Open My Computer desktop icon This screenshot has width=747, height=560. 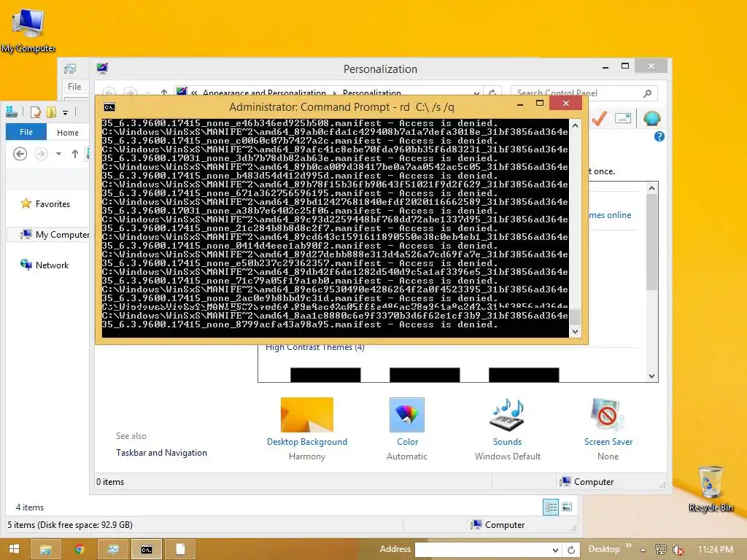coord(28,31)
